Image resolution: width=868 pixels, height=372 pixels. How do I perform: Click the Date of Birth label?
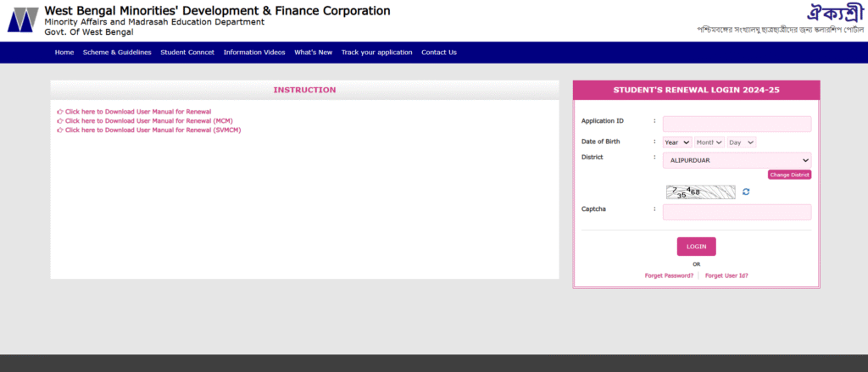click(601, 142)
